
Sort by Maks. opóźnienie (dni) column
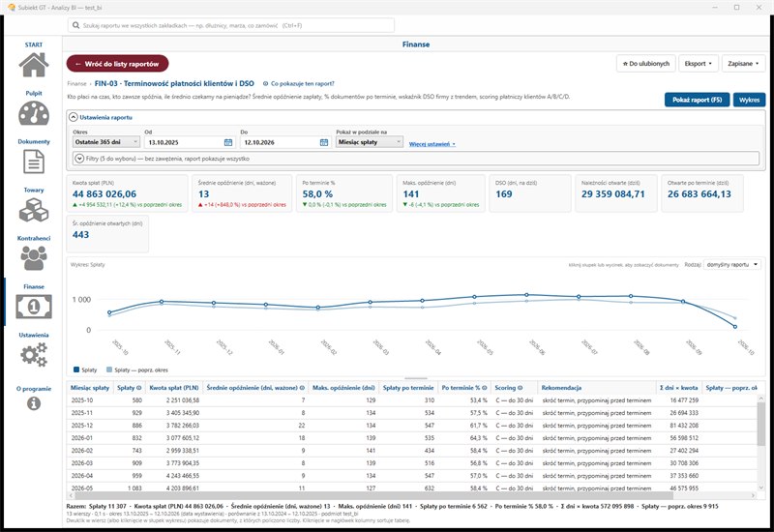click(x=344, y=388)
